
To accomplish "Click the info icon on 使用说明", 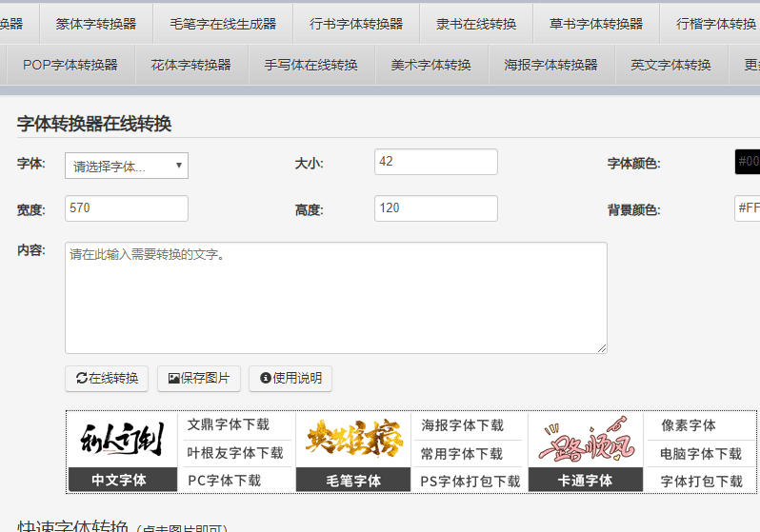I will click(x=265, y=378).
